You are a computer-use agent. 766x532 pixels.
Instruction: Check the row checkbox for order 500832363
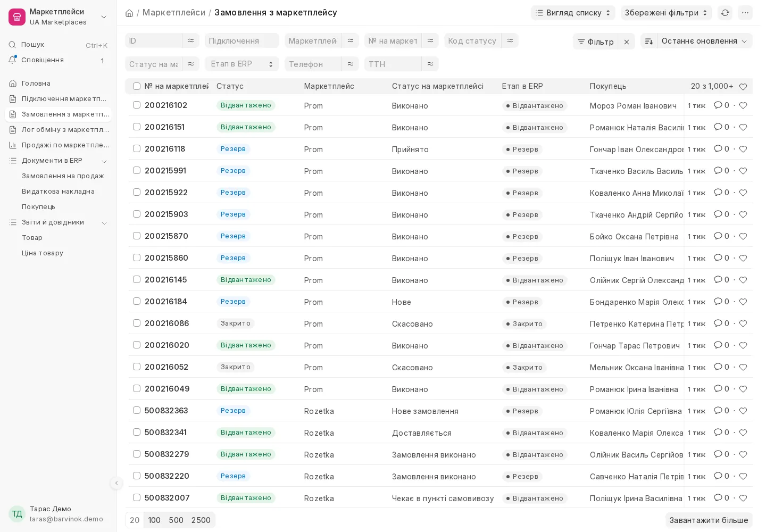(137, 410)
